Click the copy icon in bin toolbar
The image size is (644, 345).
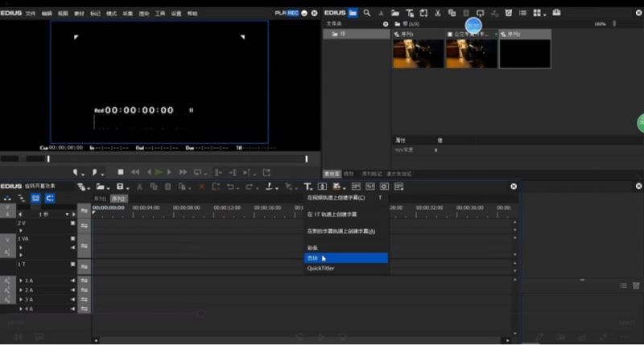[x=452, y=13]
